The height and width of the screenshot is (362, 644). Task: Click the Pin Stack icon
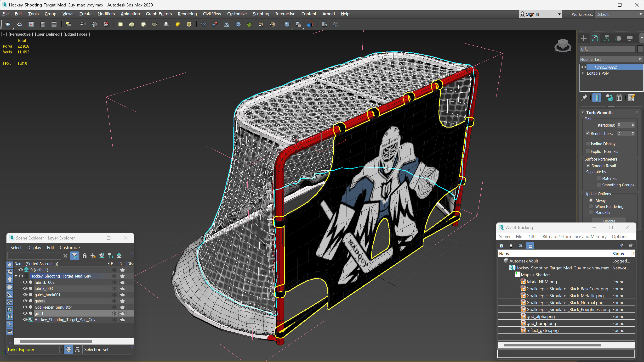tap(584, 98)
